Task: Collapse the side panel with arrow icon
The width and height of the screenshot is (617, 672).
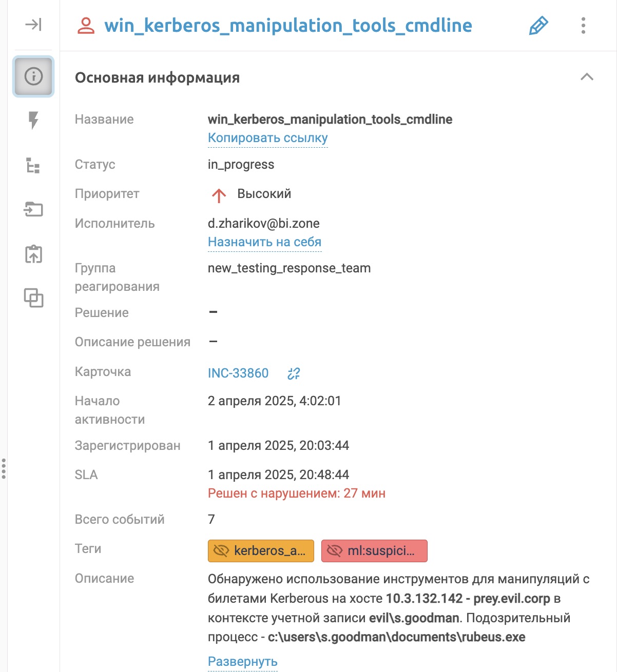Action: (33, 25)
